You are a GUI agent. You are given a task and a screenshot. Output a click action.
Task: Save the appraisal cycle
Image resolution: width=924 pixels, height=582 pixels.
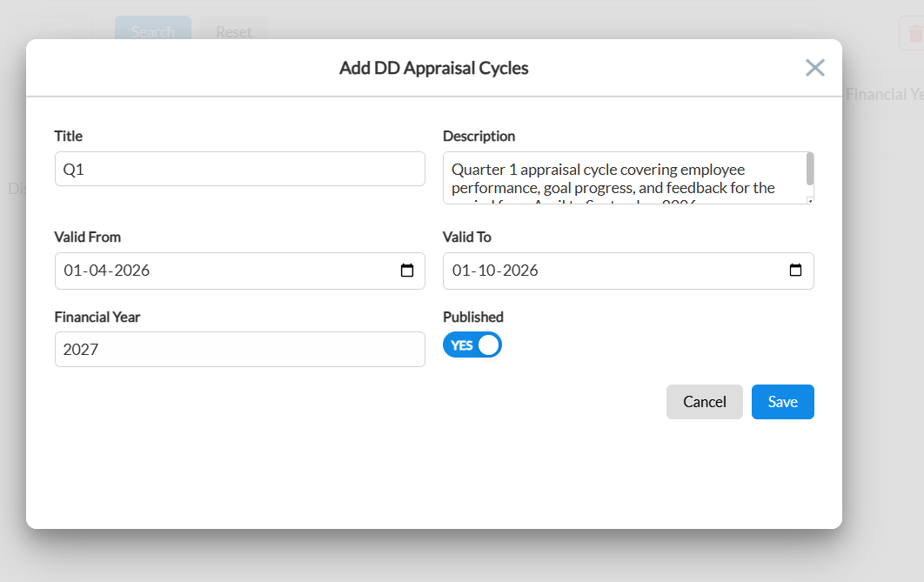point(782,402)
